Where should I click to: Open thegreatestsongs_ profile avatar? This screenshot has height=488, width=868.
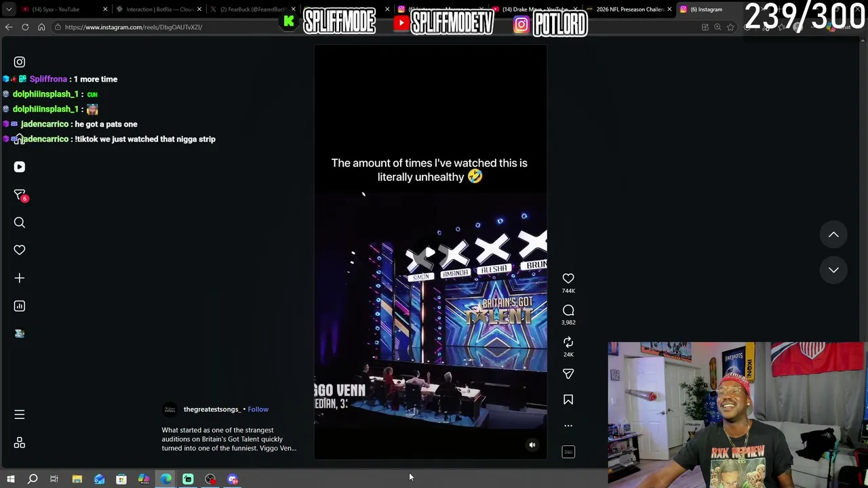click(x=170, y=409)
